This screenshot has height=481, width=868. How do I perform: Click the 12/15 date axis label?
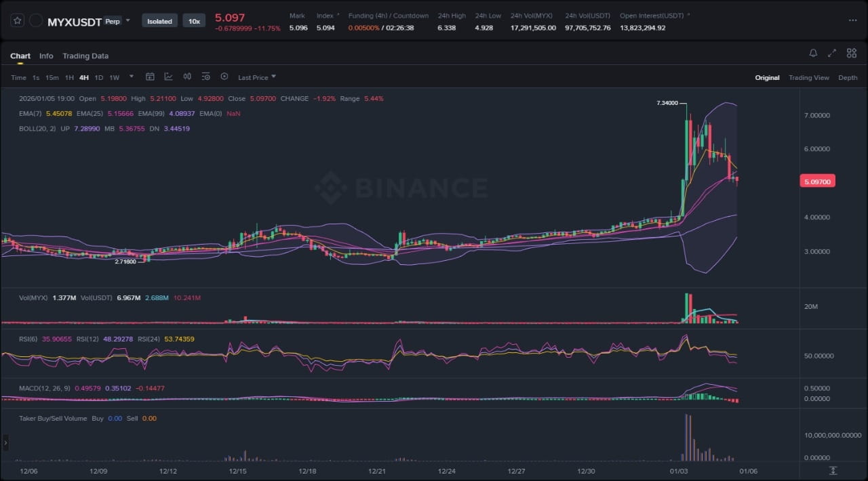pyautogui.click(x=237, y=470)
